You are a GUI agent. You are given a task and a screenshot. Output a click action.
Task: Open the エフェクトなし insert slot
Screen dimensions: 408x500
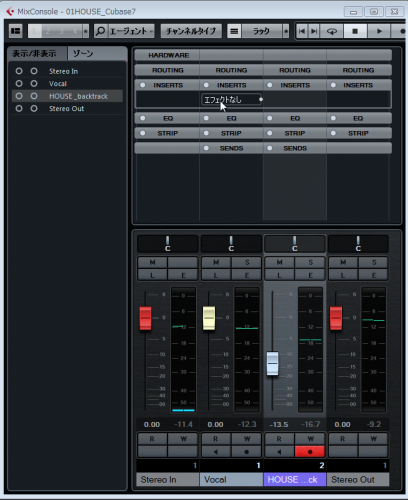click(231, 100)
